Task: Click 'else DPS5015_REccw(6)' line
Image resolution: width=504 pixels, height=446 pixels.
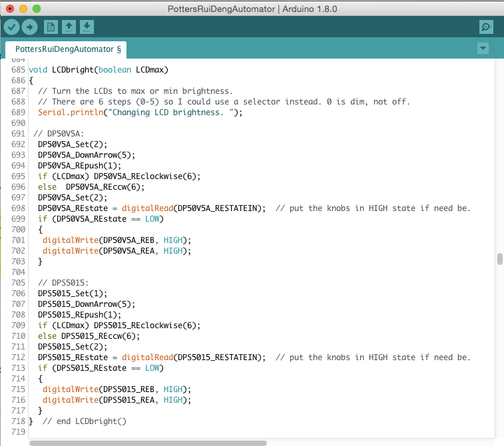Action: tap(89, 335)
